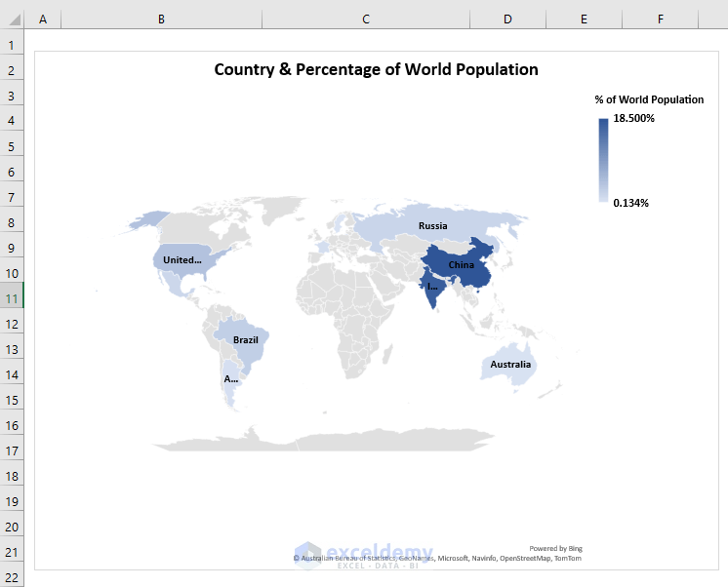Click the 'Powered by Bing' attribution text

click(x=555, y=549)
